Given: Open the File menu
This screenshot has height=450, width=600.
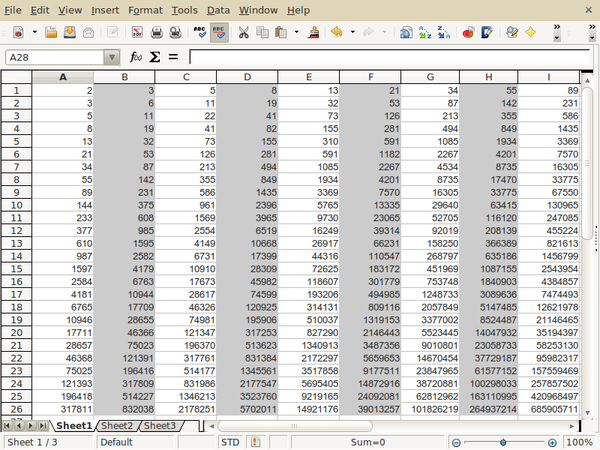Looking at the screenshot, I should (13, 10).
